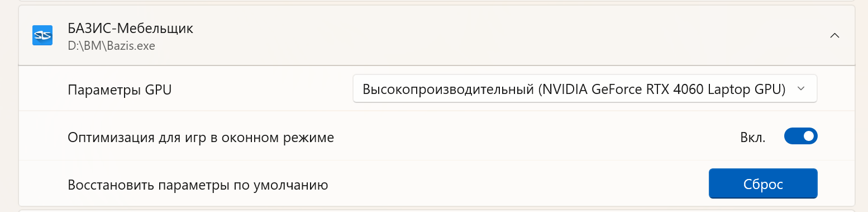Click the partially visible card below the settings

(437, 210)
